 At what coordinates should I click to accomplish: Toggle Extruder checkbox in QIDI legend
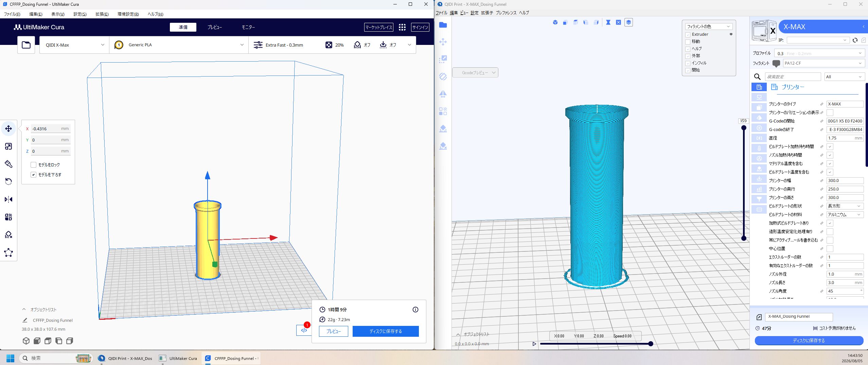pyautogui.click(x=688, y=35)
